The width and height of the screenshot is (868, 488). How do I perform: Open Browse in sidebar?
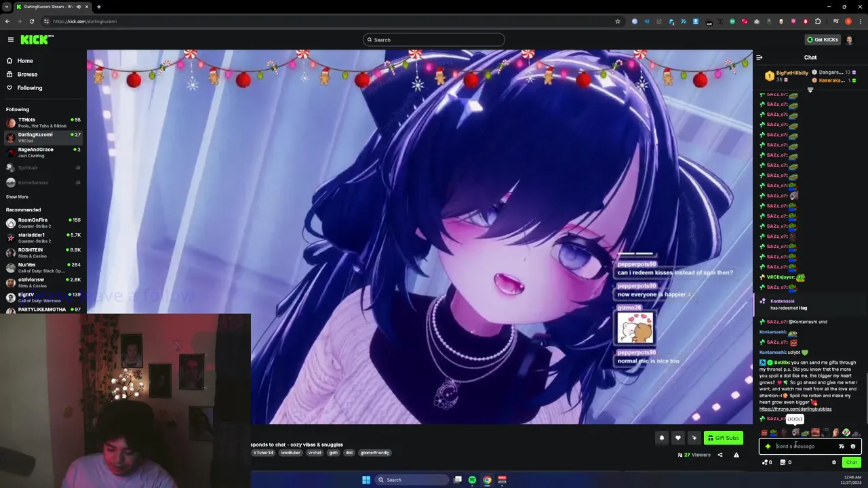point(27,75)
